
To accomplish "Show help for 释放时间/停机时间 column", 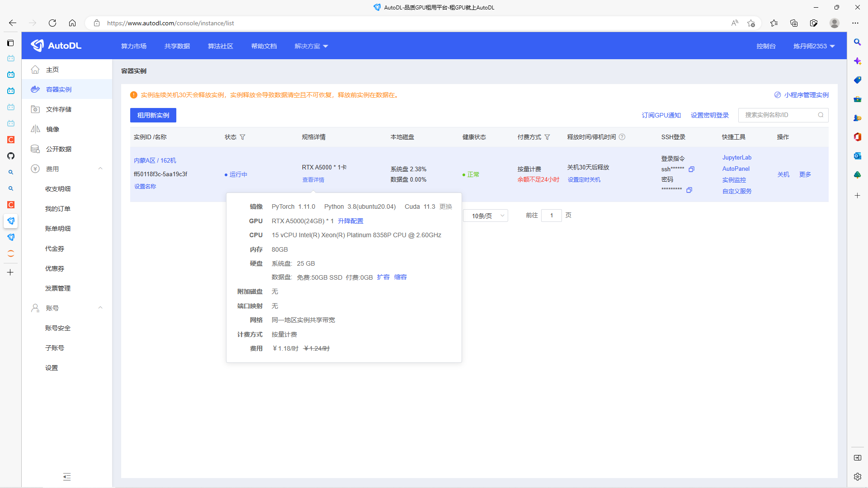I will coord(622,137).
